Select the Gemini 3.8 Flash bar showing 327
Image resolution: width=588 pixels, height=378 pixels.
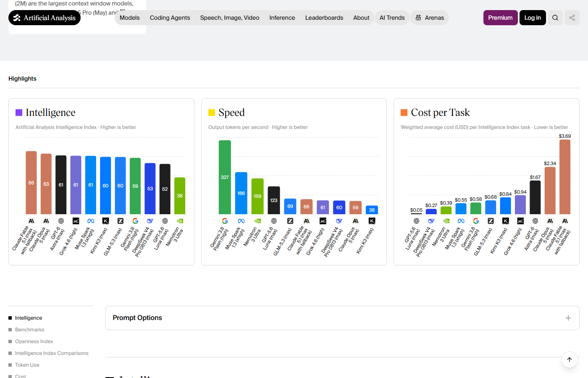pos(225,177)
